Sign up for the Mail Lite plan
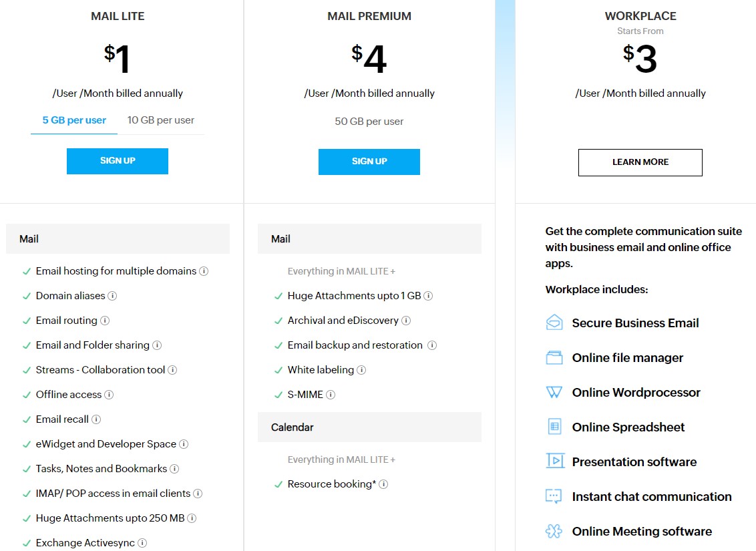The width and height of the screenshot is (756, 551). click(x=118, y=161)
